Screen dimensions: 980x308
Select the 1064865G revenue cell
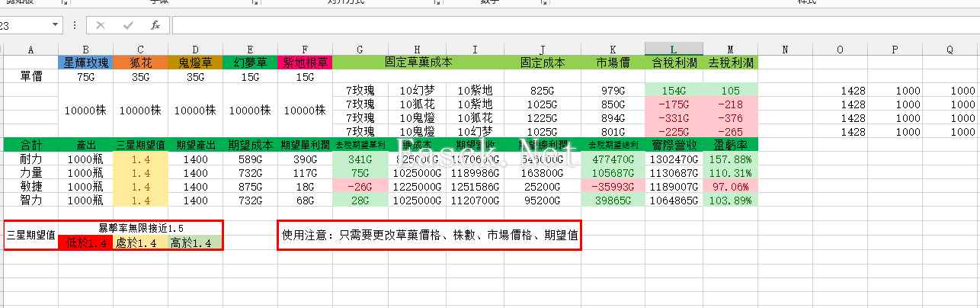pos(674,201)
